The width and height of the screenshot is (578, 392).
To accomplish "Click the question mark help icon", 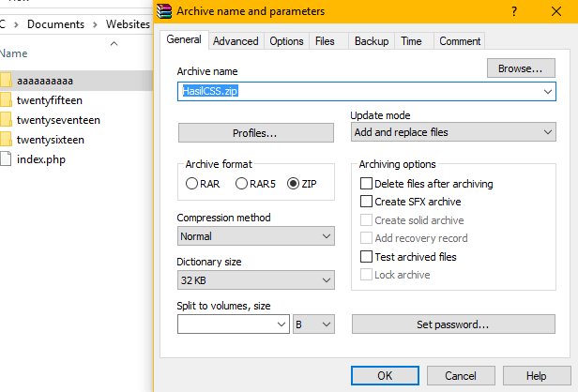I will click(x=514, y=11).
